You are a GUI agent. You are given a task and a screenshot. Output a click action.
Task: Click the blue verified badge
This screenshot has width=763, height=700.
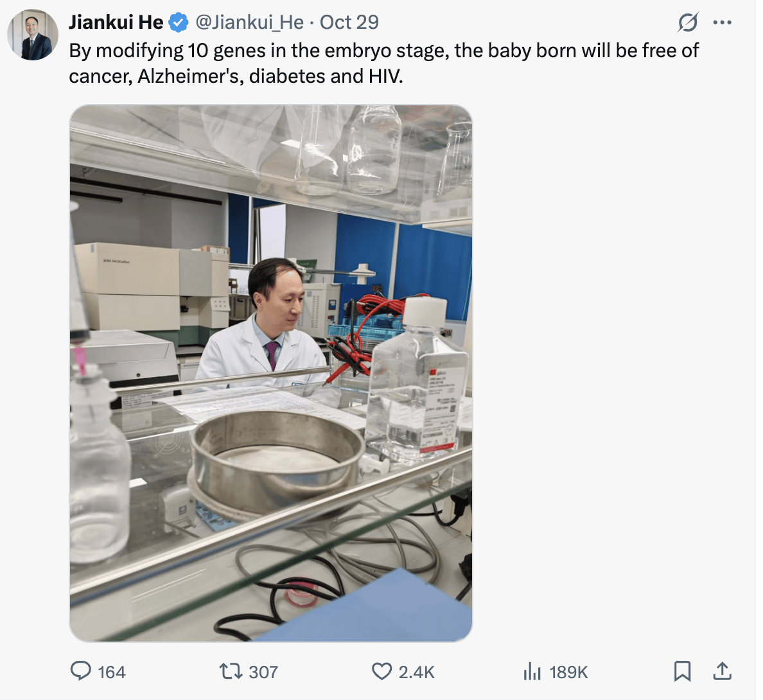click(178, 22)
